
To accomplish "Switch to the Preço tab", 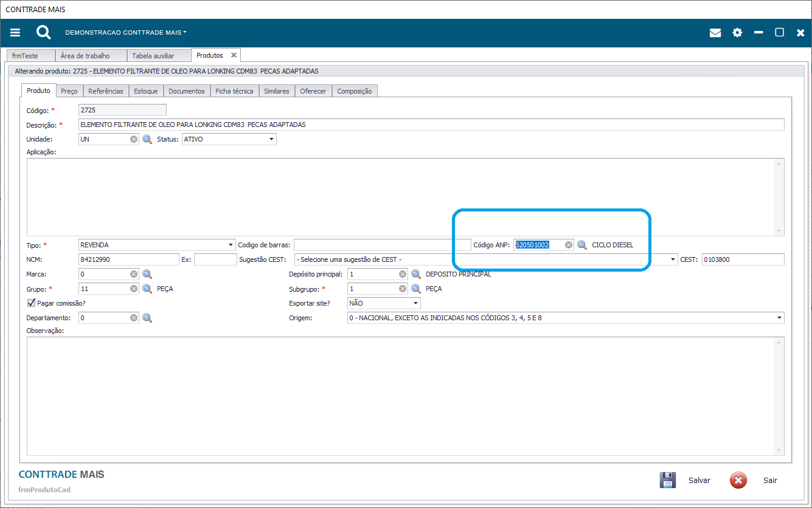I will [x=69, y=91].
